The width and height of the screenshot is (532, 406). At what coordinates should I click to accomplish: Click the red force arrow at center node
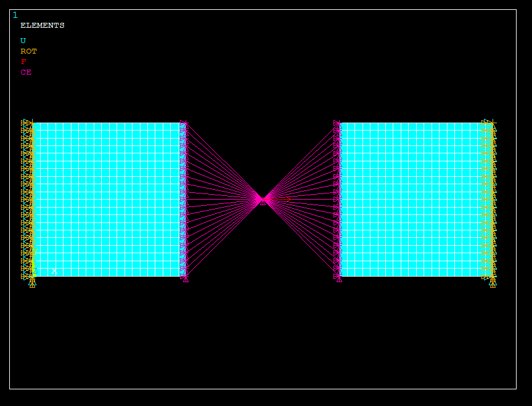click(285, 200)
